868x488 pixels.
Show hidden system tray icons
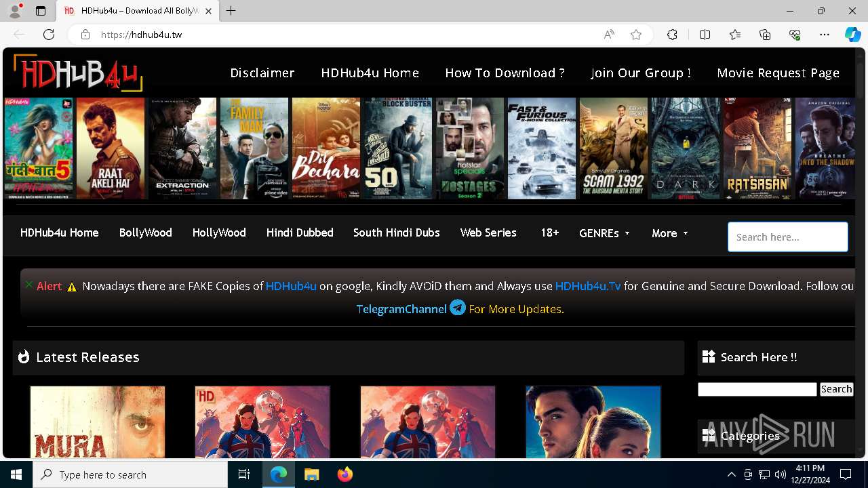[x=731, y=474]
